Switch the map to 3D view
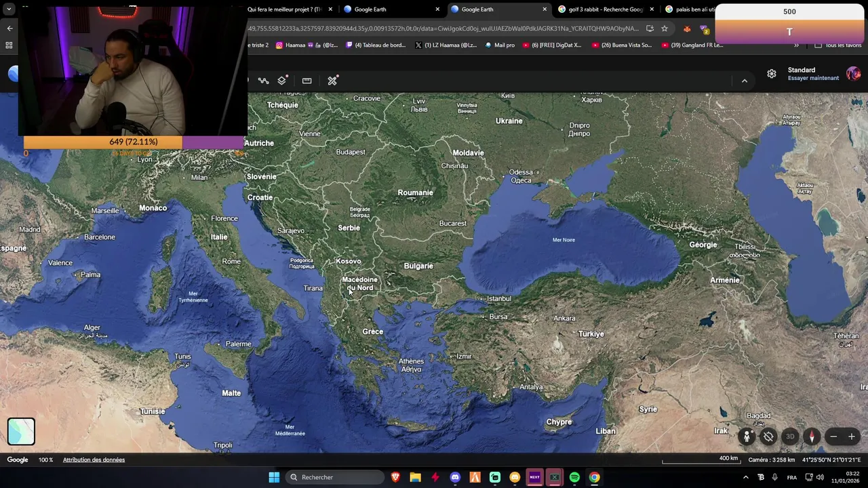This screenshot has width=868, height=488. (790, 436)
